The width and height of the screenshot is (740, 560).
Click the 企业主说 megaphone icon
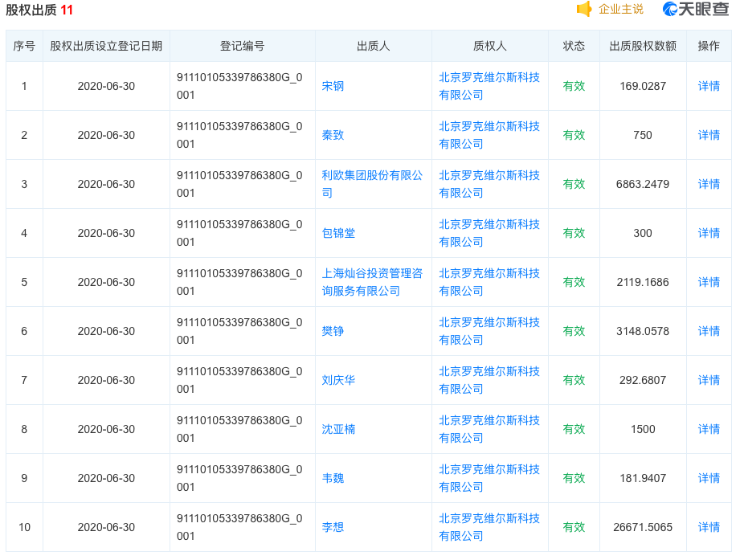584,10
